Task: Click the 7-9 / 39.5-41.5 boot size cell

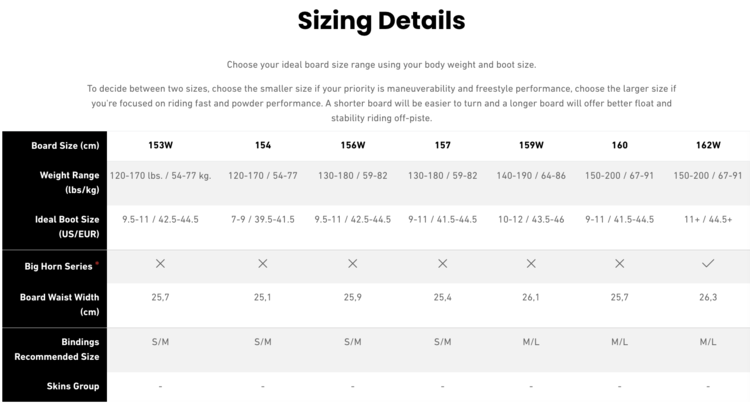Action: [263, 219]
